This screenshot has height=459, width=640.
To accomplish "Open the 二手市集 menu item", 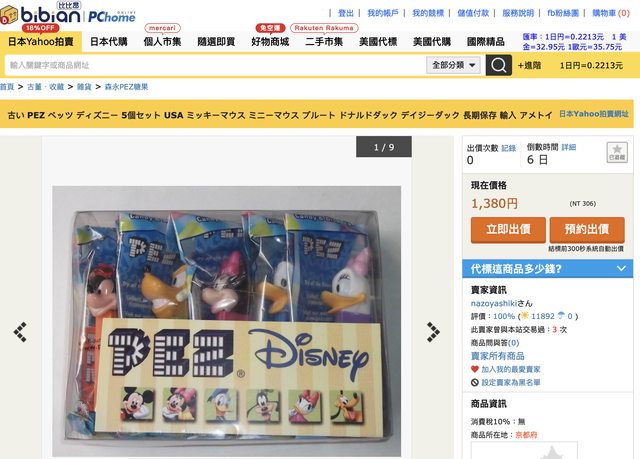I will 324,42.
